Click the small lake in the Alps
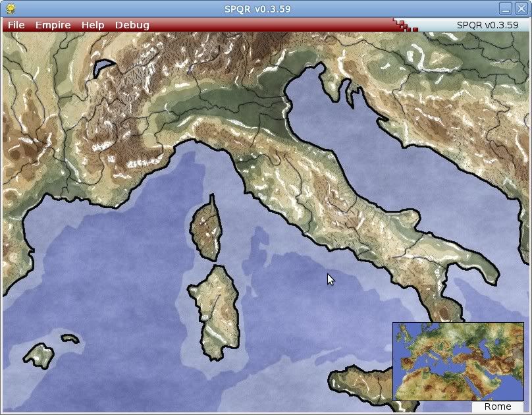532x415 pixels. pos(103,68)
